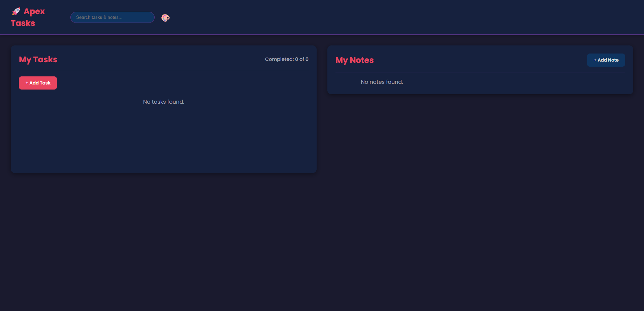Open the theme palette icon

click(x=165, y=18)
